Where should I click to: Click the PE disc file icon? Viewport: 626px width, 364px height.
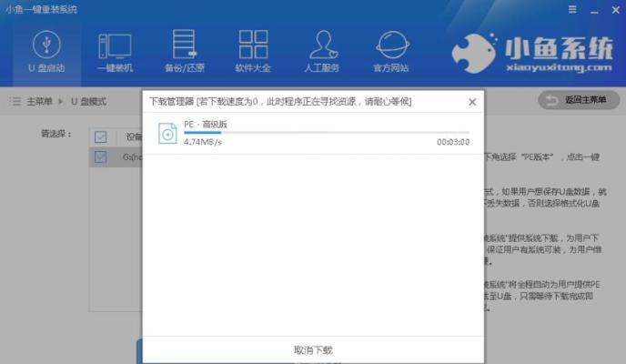tap(167, 133)
